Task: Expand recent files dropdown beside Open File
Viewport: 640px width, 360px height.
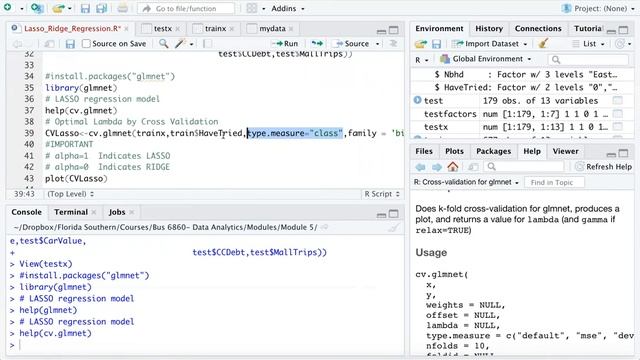Action: click(70, 9)
